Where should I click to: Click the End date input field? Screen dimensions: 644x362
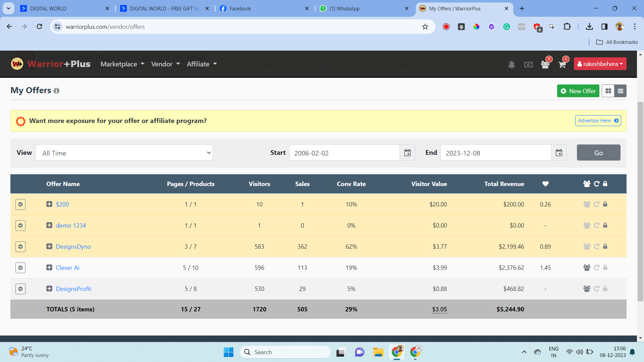tap(496, 153)
